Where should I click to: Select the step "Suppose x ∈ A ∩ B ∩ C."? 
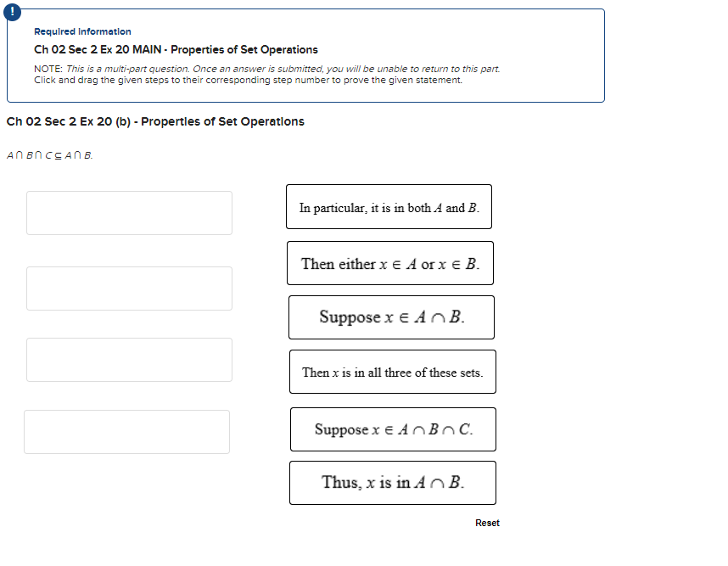point(393,429)
